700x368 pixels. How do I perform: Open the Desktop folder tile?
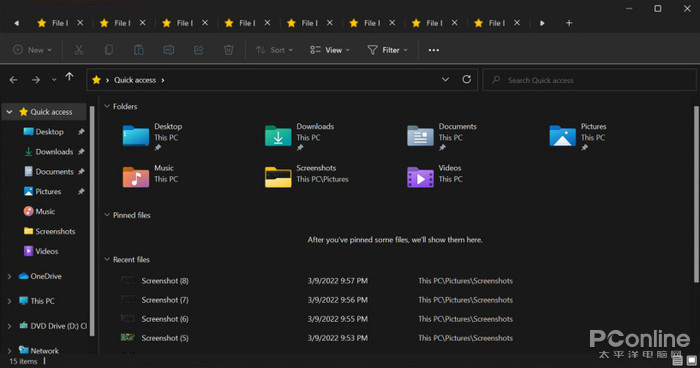153,137
